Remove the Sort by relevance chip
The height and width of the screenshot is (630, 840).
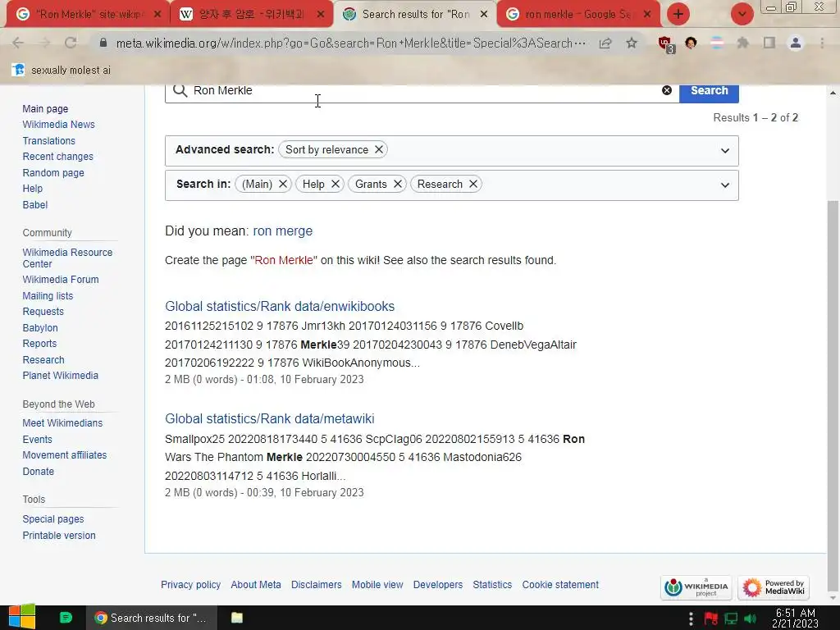pos(379,149)
